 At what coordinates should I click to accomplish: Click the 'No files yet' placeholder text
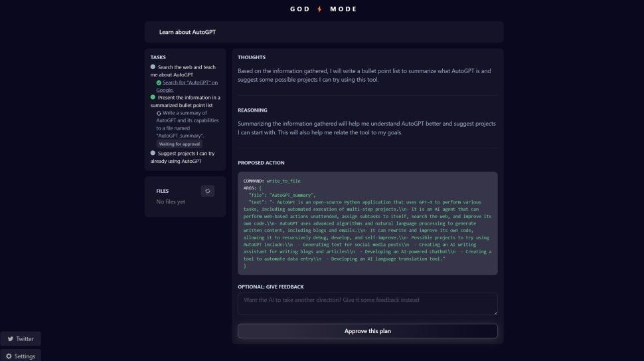pyautogui.click(x=171, y=201)
